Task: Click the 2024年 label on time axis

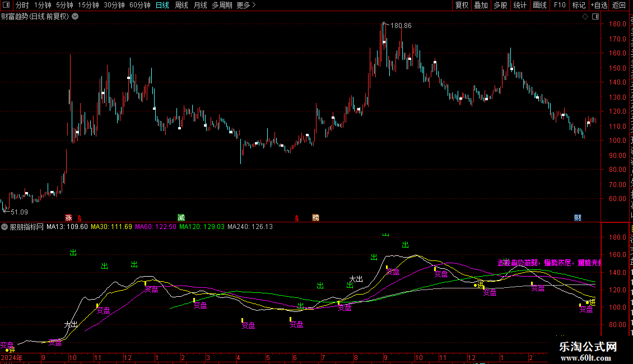Action: point(12,358)
